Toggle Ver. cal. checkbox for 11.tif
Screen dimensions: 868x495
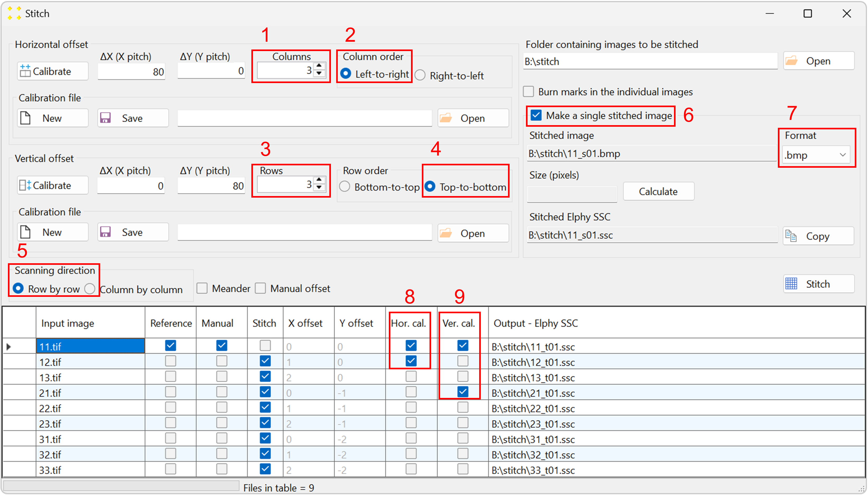coord(463,346)
